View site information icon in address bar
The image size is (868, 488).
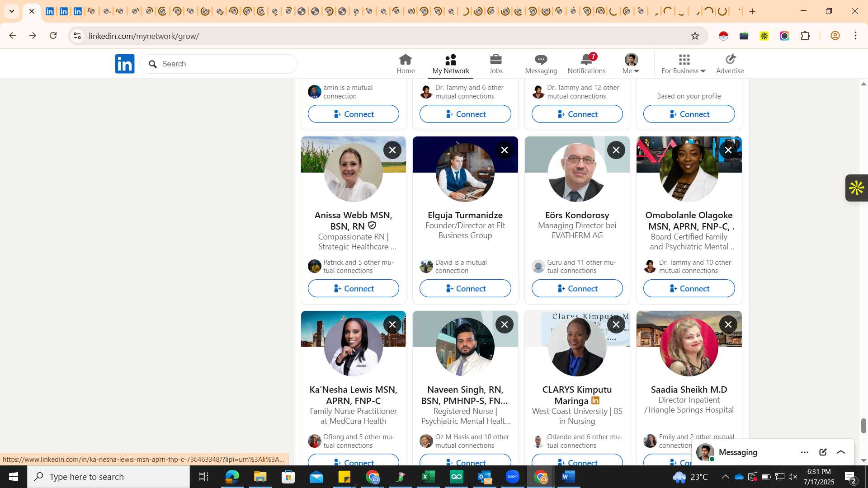click(x=77, y=36)
